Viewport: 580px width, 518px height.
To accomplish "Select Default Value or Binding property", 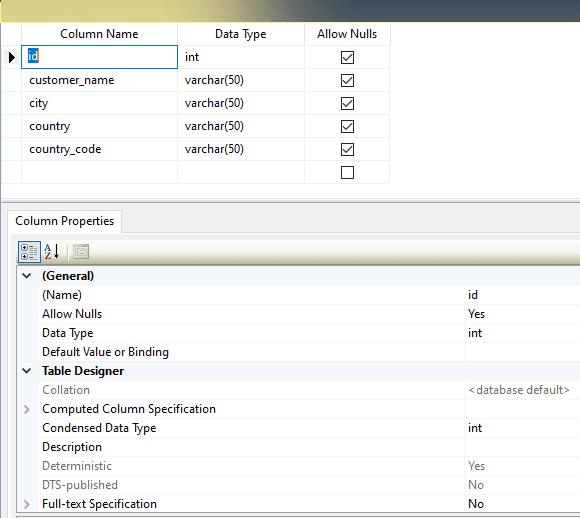I will pyautogui.click(x=309, y=352).
